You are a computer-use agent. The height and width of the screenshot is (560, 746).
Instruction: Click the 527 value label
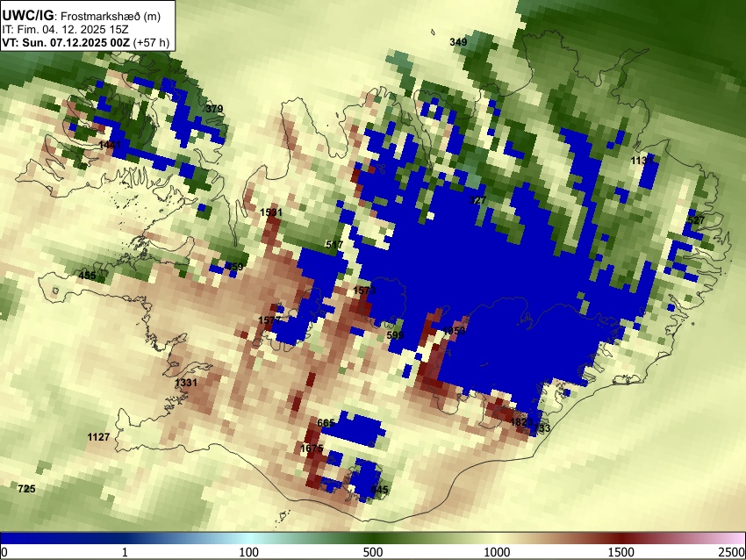(x=696, y=220)
